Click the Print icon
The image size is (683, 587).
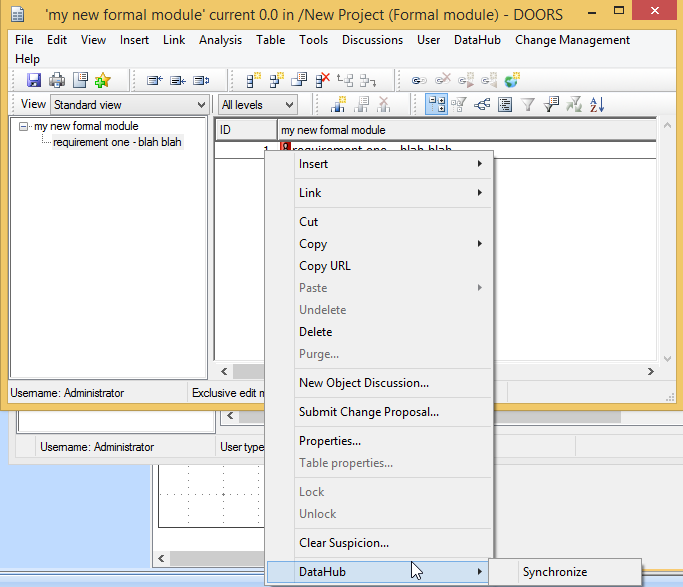[57, 80]
